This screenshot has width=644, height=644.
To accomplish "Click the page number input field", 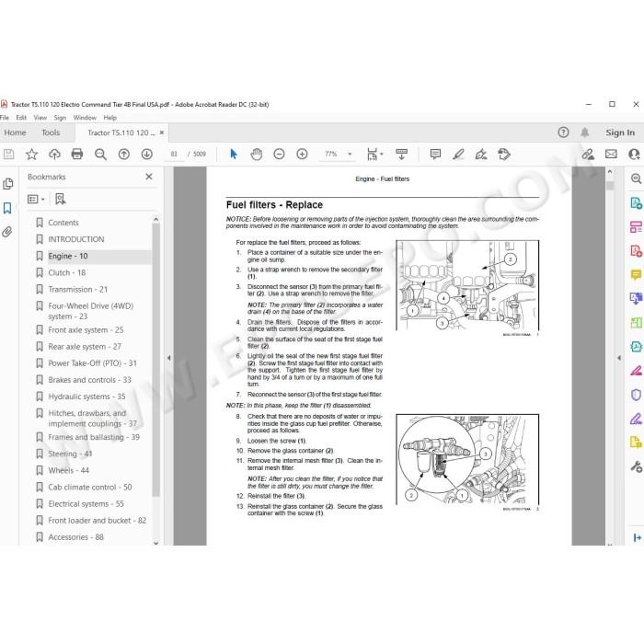I will (x=174, y=154).
